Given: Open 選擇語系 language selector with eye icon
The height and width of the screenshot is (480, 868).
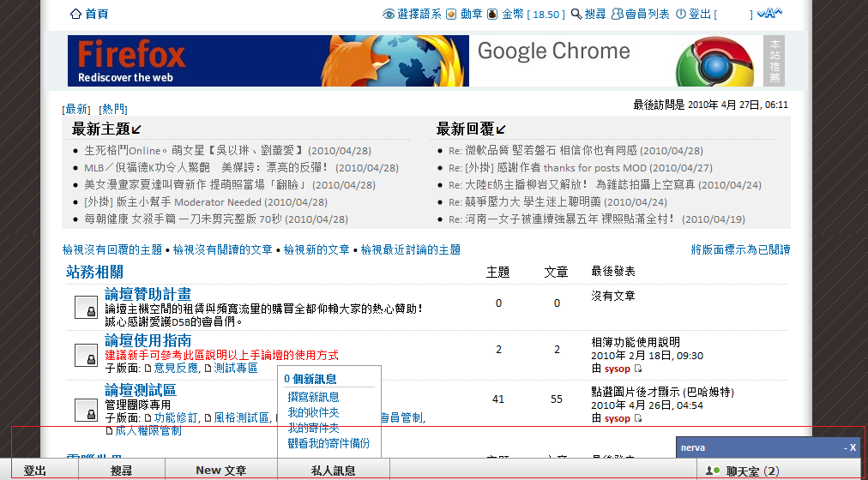Looking at the screenshot, I should [412, 14].
